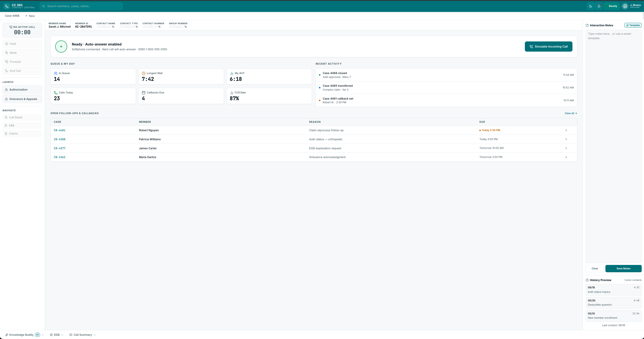Open Case 4461 callback set entry
Viewport: 644px width, 339px height.
[446, 101]
